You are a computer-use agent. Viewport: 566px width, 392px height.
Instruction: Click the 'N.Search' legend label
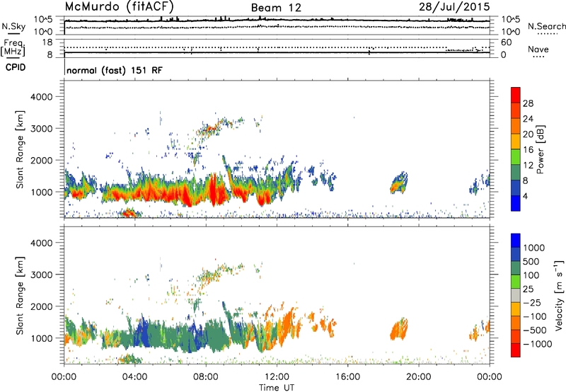pos(546,26)
